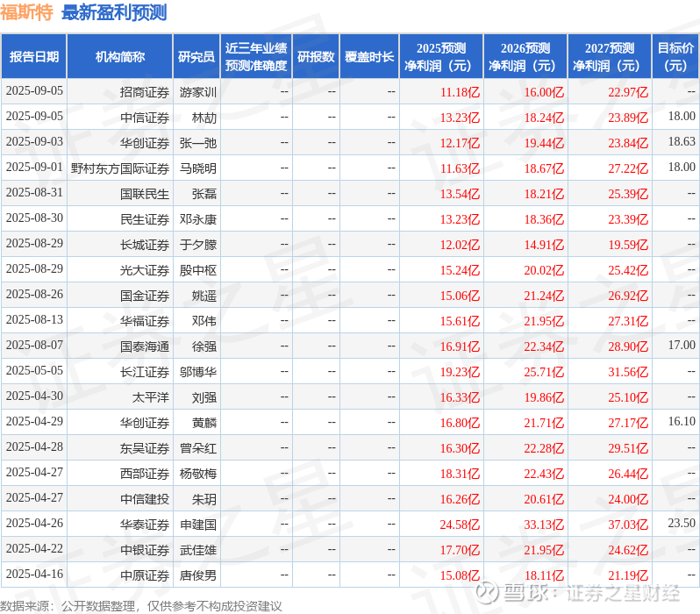The image size is (700, 614).
Task: Click researcher name 林劼
Action: pos(204,118)
